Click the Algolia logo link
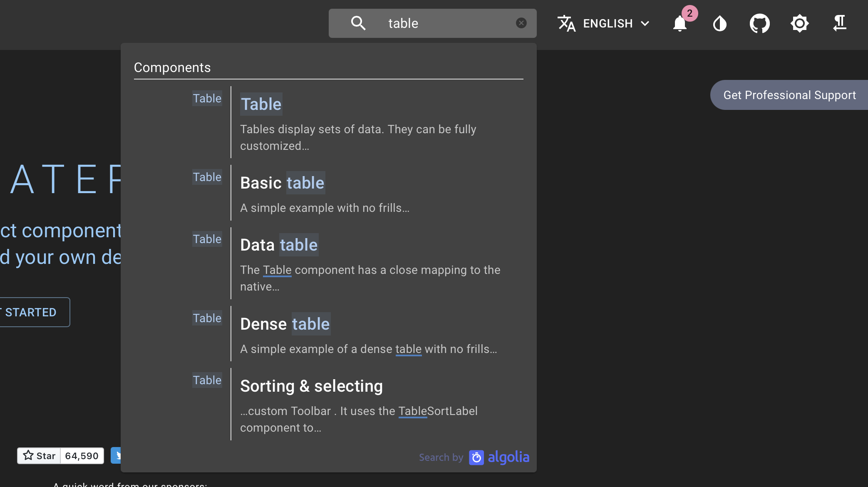 499,457
